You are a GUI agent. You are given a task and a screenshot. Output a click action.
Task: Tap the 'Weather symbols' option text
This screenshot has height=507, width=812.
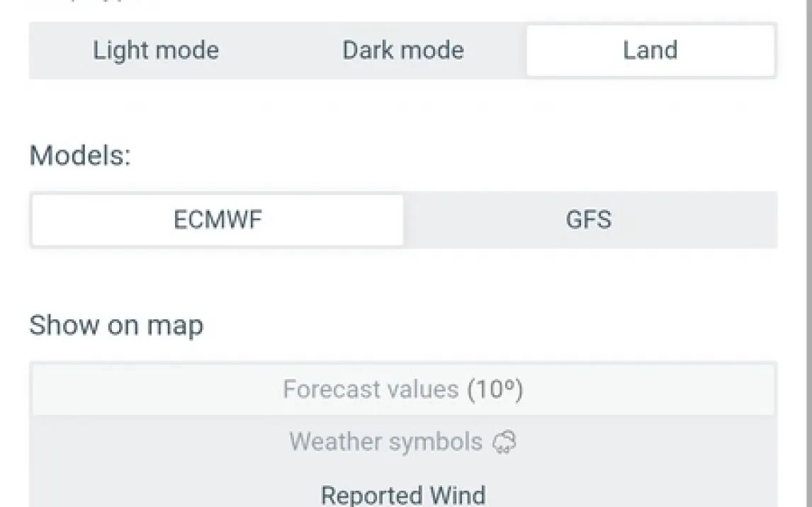[x=385, y=442]
